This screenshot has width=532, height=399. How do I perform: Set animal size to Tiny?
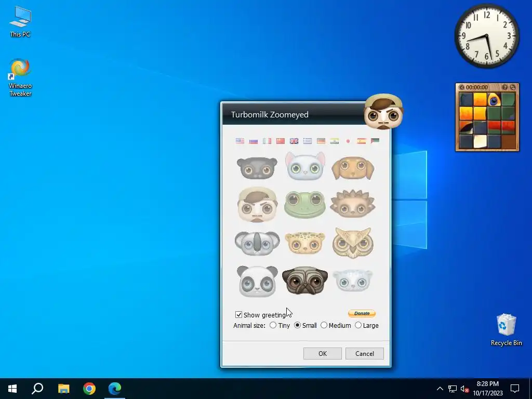click(273, 325)
